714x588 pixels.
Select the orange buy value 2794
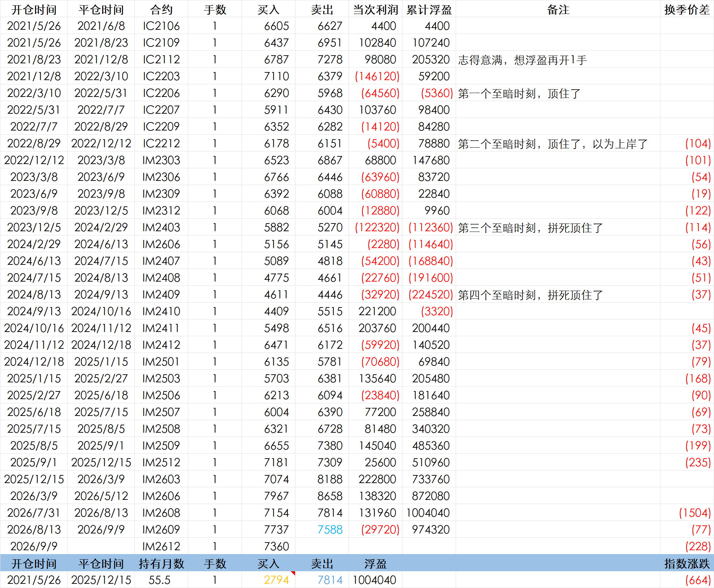(276, 580)
